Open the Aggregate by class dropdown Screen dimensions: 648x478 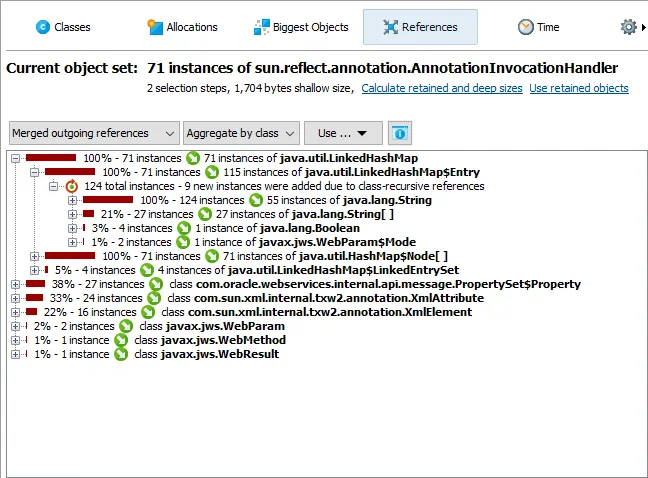tap(241, 133)
